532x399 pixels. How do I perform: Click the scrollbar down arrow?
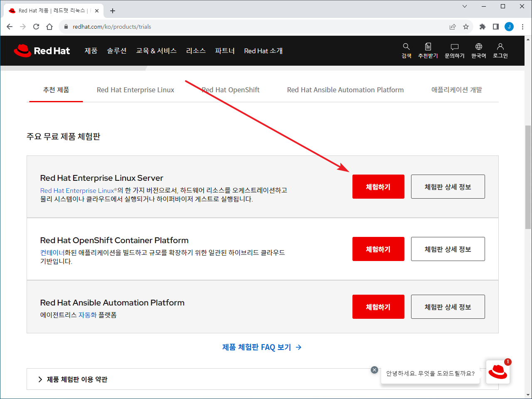(x=528, y=394)
